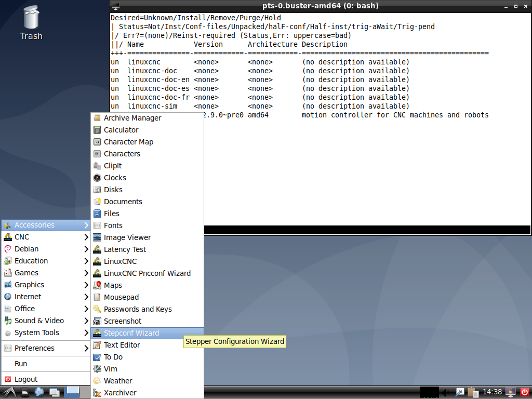Open the Documents application
The height and width of the screenshot is (399, 532).
[147, 202]
